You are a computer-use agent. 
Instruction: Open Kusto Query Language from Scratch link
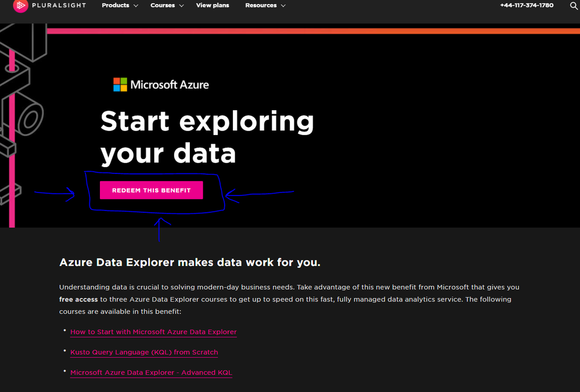[144, 352]
